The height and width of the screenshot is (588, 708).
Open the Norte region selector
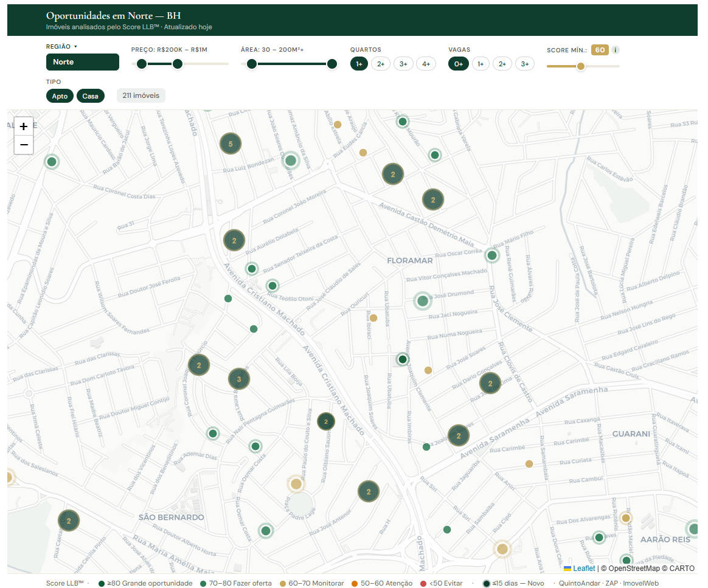click(x=83, y=62)
